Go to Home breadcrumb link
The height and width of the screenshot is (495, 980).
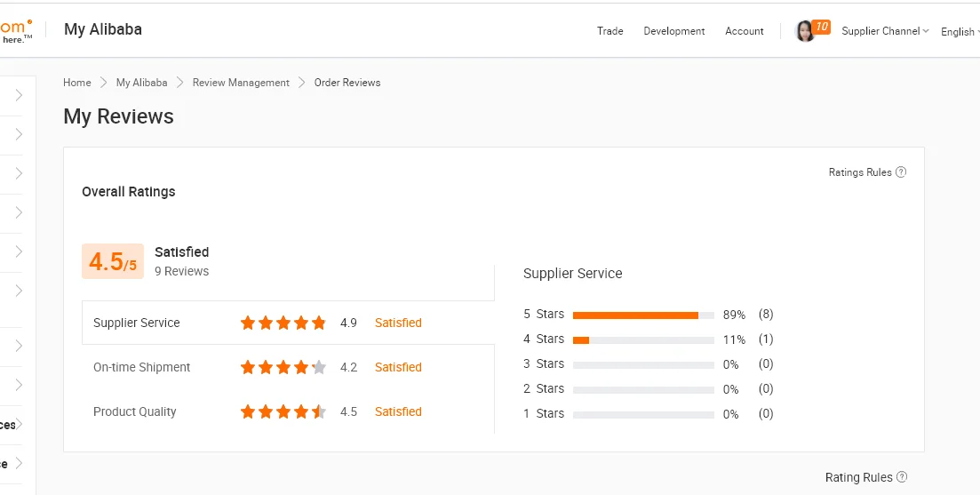tap(77, 83)
